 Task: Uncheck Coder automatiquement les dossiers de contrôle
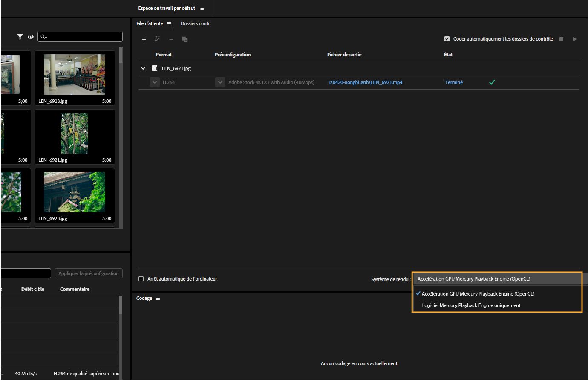coord(447,38)
